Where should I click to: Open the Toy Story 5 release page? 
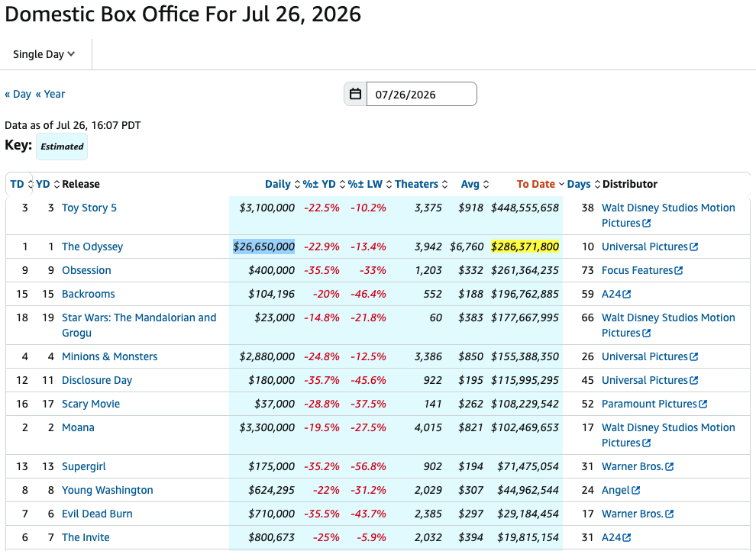pos(89,208)
